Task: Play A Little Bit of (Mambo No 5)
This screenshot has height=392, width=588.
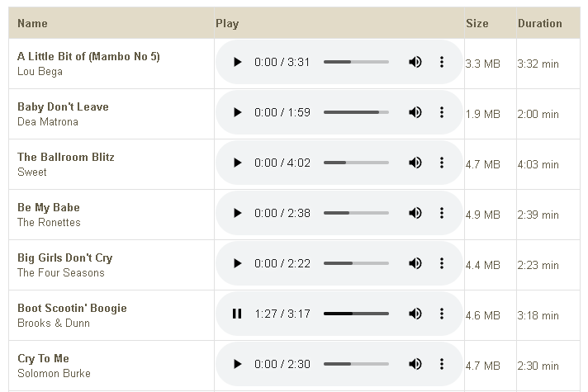Action: 237,62
